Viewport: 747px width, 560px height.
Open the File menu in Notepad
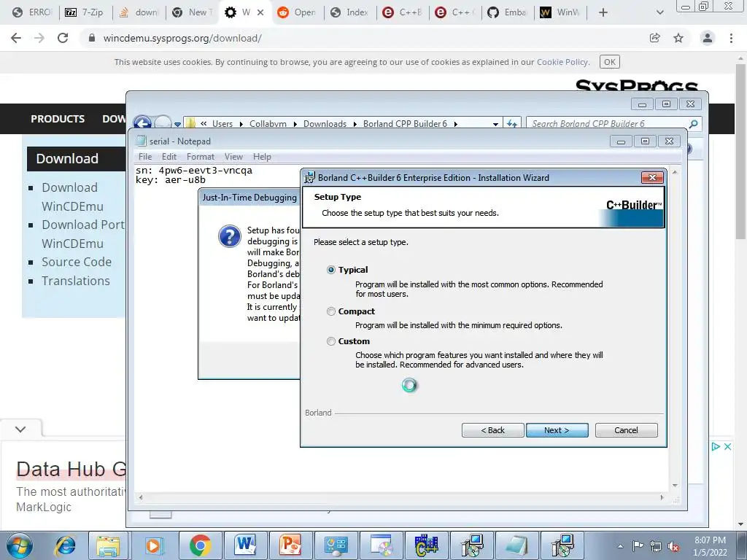tap(145, 157)
